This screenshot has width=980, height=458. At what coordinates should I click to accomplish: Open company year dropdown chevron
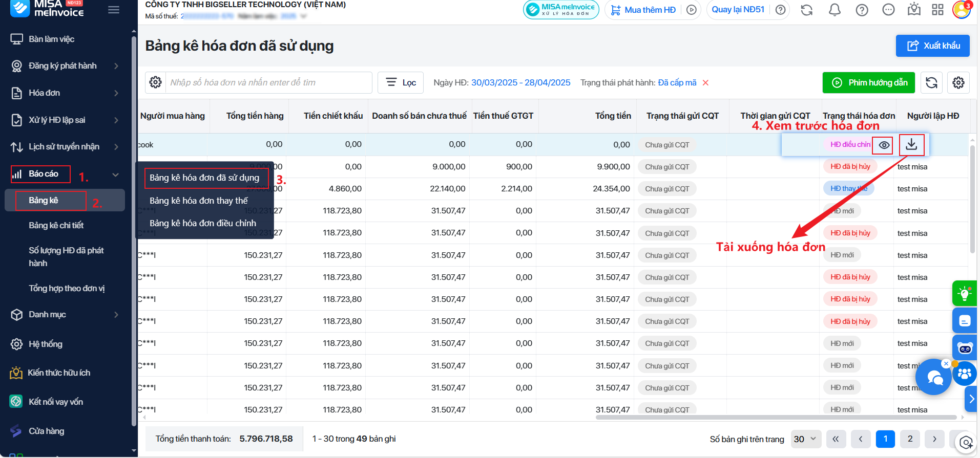[x=303, y=16]
